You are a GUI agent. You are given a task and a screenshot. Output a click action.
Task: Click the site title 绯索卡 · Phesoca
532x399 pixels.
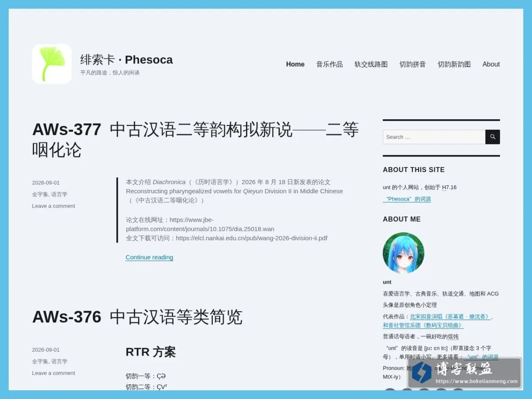click(126, 59)
